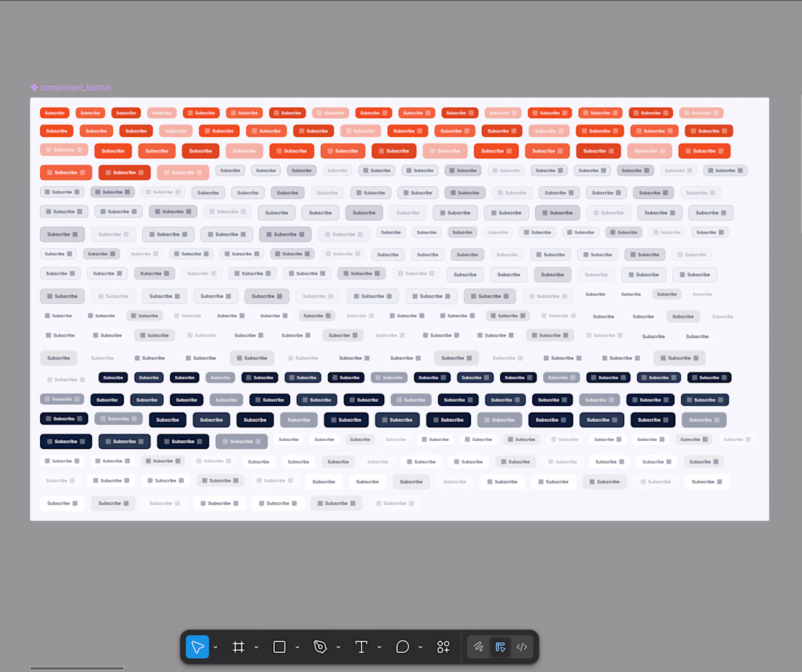Open the Actions menu in the toolbar
The height and width of the screenshot is (672, 802).
pyautogui.click(x=443, y=647)
